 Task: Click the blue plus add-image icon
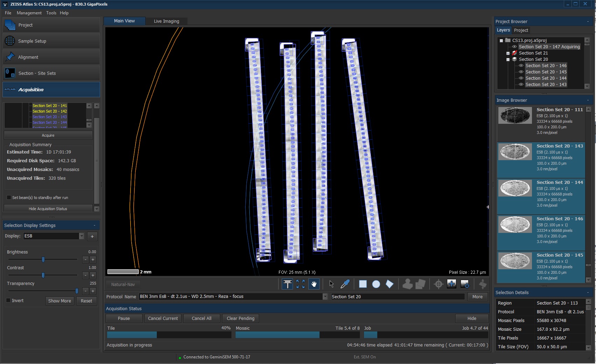pyautogui.click(x=451, y=284)
